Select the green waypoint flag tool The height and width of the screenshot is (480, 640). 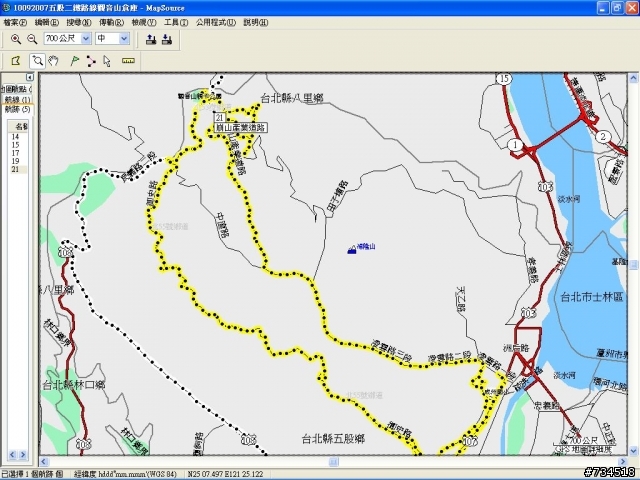click(x=74, y=61)
